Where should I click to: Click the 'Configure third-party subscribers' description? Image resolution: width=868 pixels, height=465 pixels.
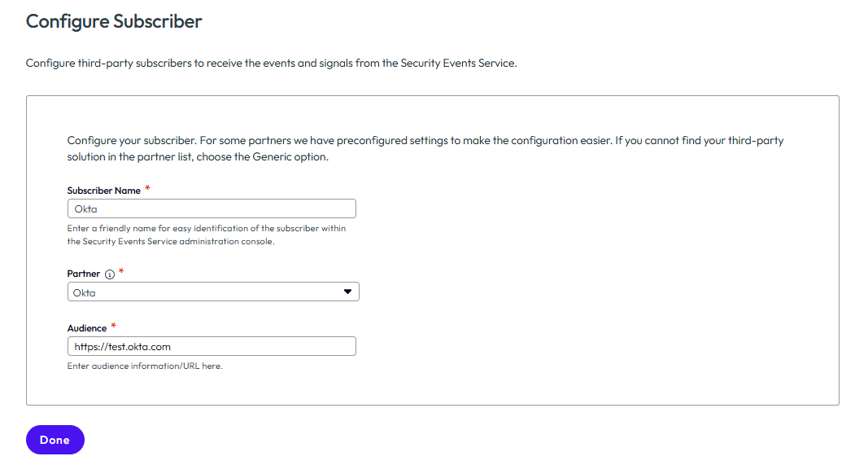tap(271, 64)
